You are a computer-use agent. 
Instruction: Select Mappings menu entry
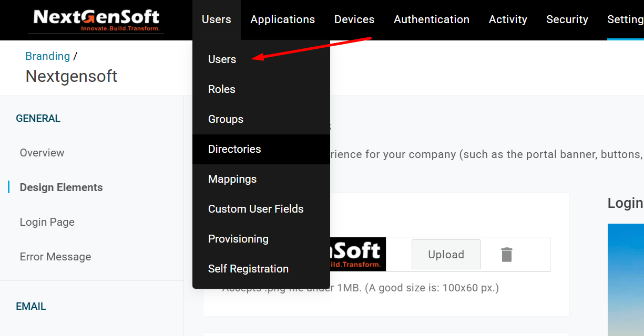(x=232, y=179)
